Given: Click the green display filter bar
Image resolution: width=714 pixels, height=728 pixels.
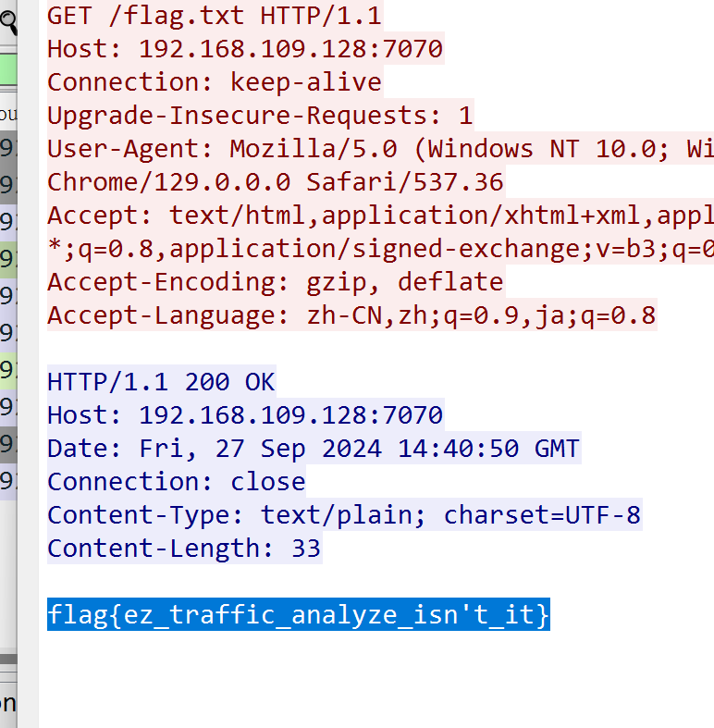Looking at the screenshot, I should (x=8, y=69).
